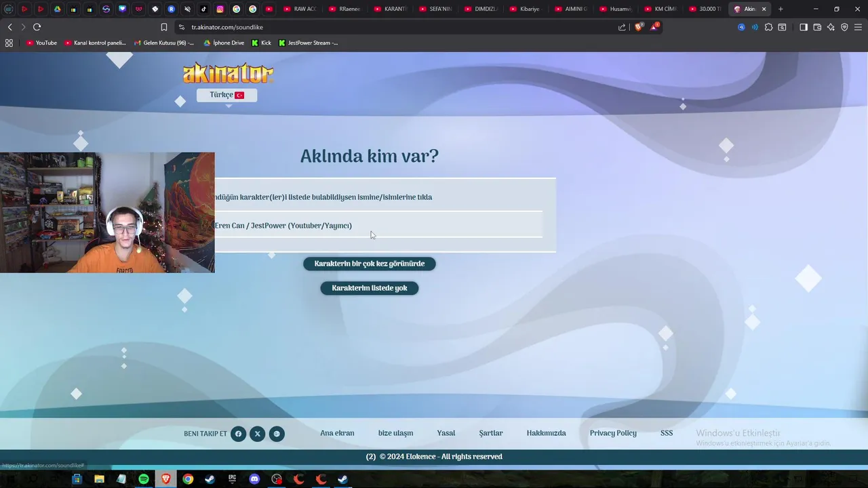Switch to the RAW ACC YouTube tab
The width and height of the screenshot is (868, 488).
tap(299, 9)
